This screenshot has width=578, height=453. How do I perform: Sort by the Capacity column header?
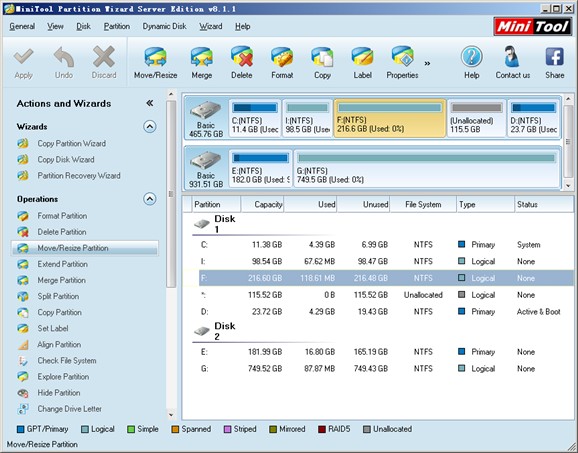click(262, 205)
